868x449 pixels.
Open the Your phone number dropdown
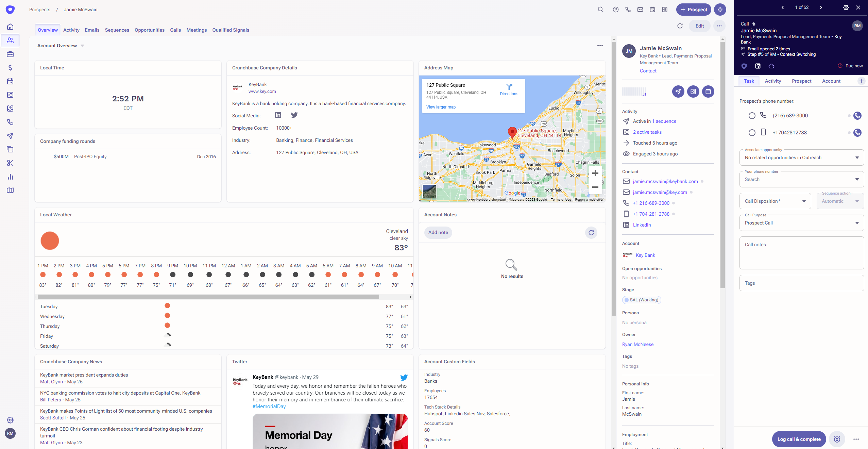[802, 180]
